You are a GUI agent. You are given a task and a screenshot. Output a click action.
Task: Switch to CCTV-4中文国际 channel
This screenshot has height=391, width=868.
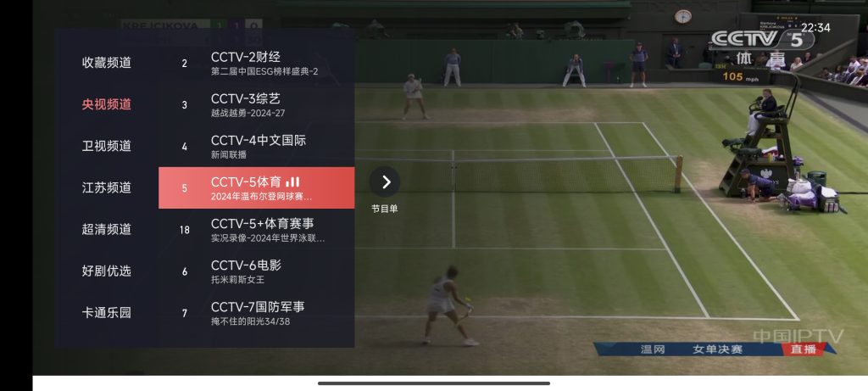(x=256, y=146)
